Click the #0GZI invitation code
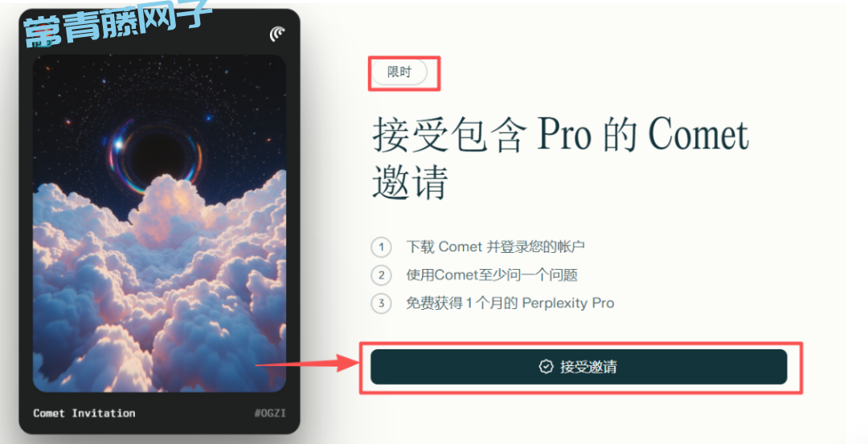The image size is (868, 444). click(x=270, y=413)
